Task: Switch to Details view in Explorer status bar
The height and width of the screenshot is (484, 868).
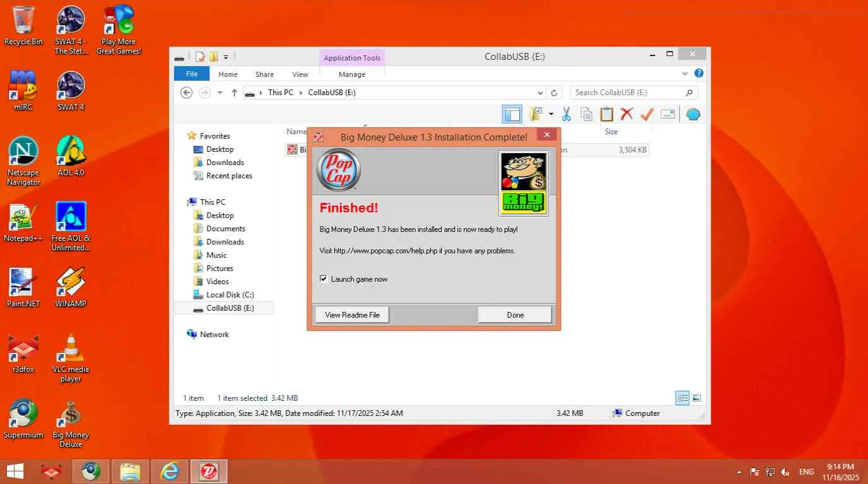Action: (683, 398)
